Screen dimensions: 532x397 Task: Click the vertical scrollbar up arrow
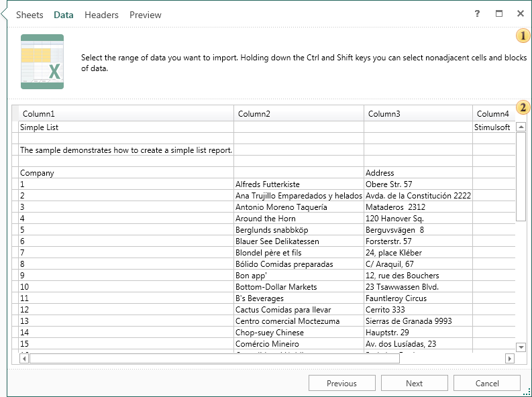point(521,127)
